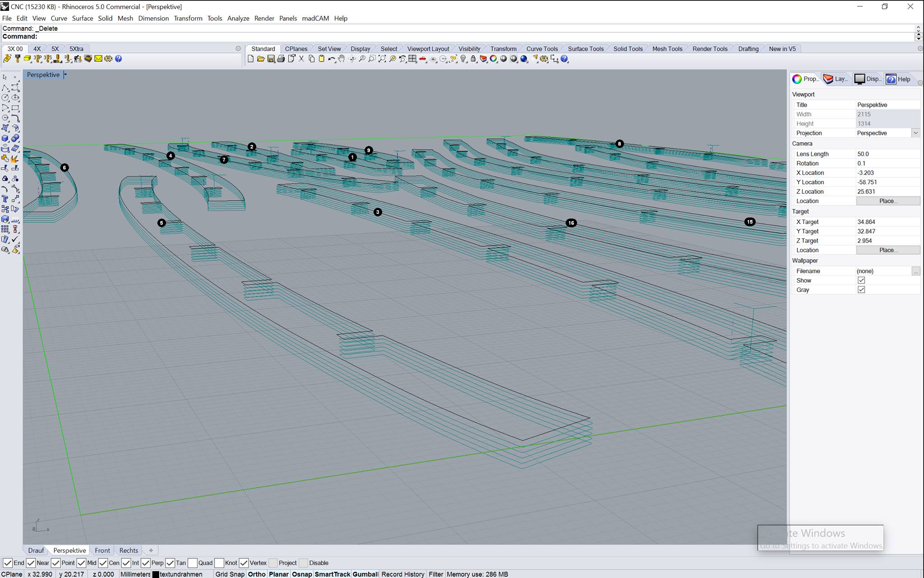Paste from clipboard with the clipboard icon

[x=321, y=59]
